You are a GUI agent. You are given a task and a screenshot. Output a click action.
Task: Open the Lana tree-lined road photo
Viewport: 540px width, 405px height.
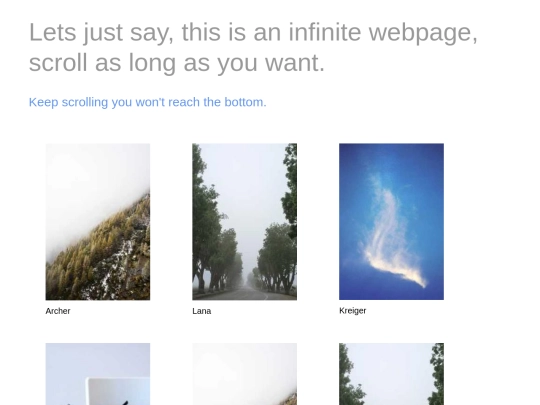click(245, 222)
